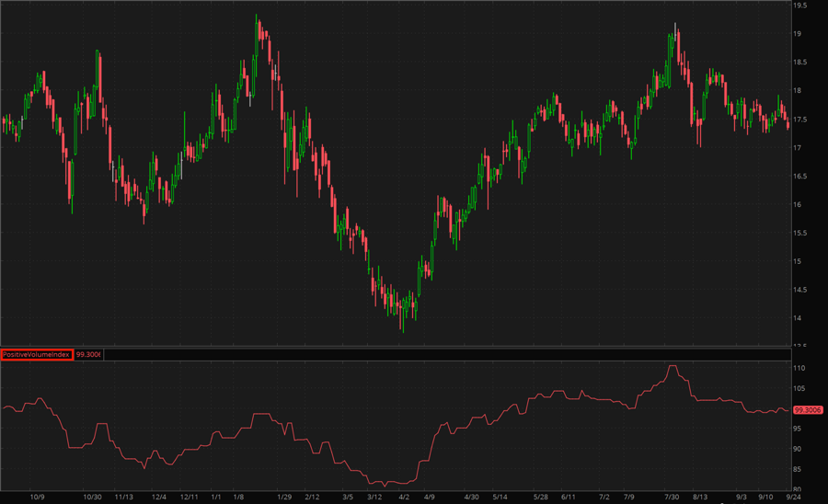The height and width of the screenshot is (504, 828).
Task: Click the highest peak of the Positive Volume Index line
Action: tap(673, 366)
